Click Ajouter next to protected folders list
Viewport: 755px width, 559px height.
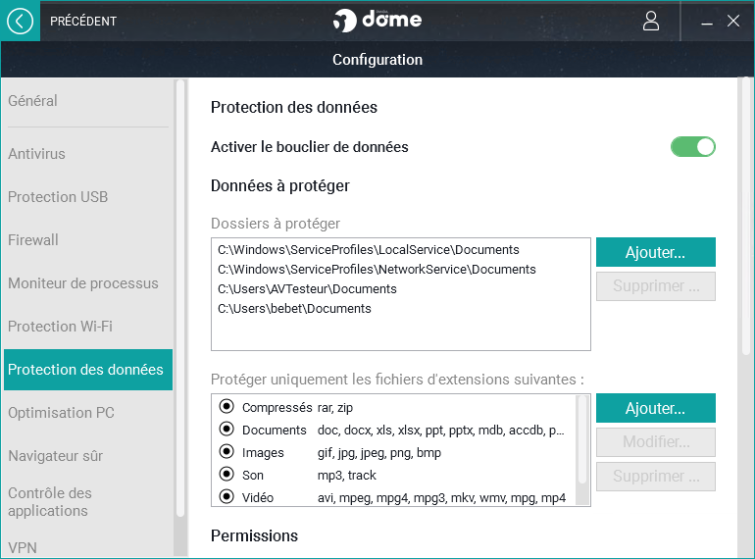655,252
